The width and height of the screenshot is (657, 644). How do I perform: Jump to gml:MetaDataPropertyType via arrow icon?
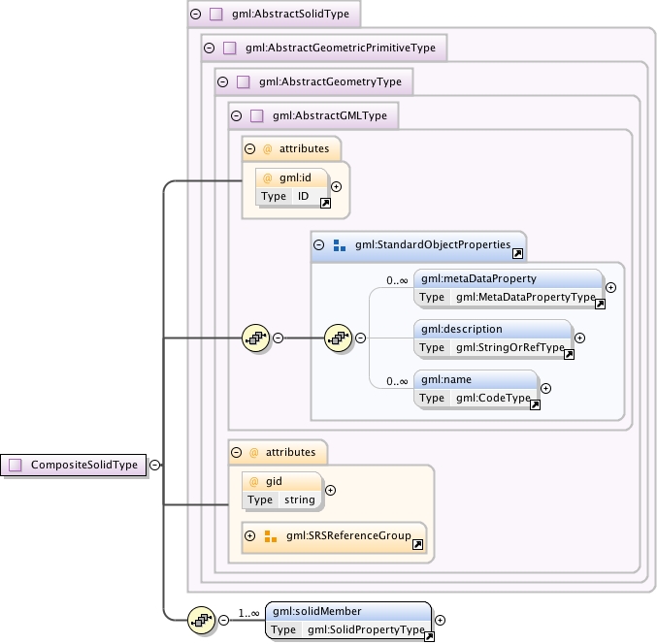pos(600,304)
